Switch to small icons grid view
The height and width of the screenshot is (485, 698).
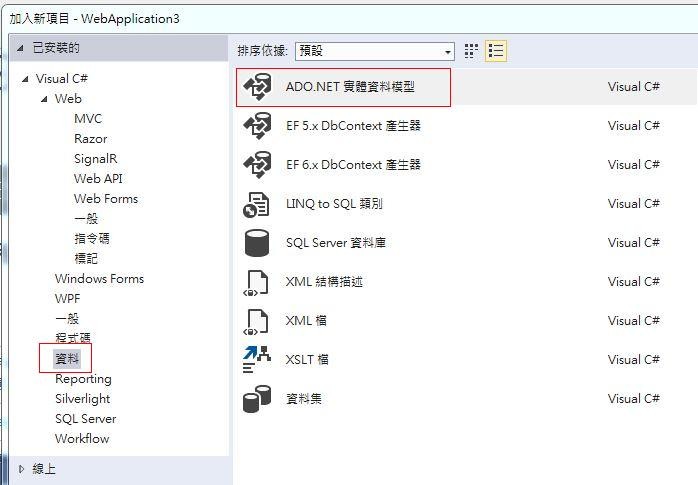point(471,51)
